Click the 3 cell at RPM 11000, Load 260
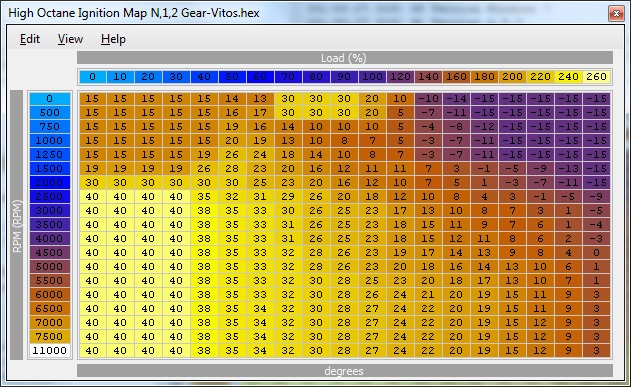Image resolution: width=631 pixels, height=387 pixels. tap(596, 350)
